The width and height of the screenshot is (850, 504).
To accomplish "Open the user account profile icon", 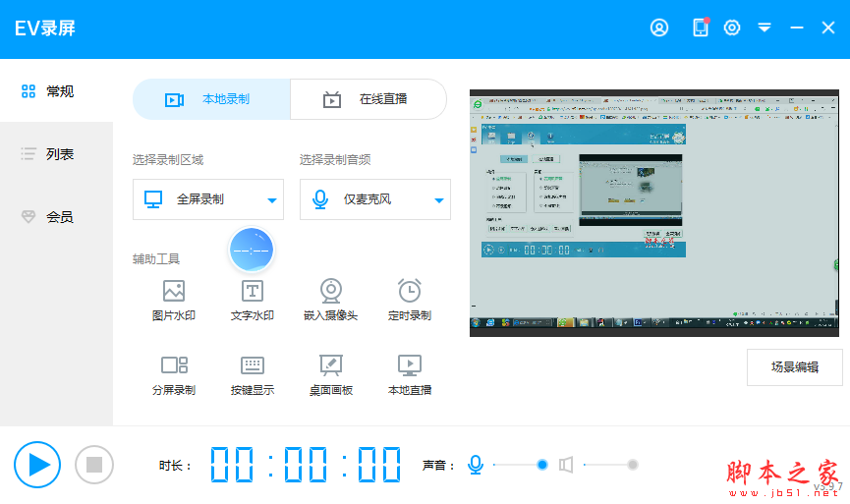I will click(x=659, y=28).
